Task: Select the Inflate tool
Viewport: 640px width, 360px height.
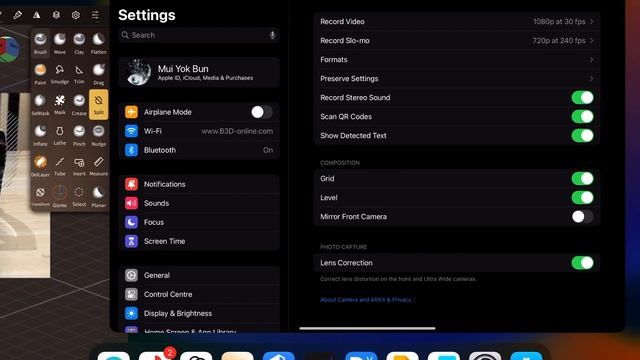Action: tap(40, 135)
